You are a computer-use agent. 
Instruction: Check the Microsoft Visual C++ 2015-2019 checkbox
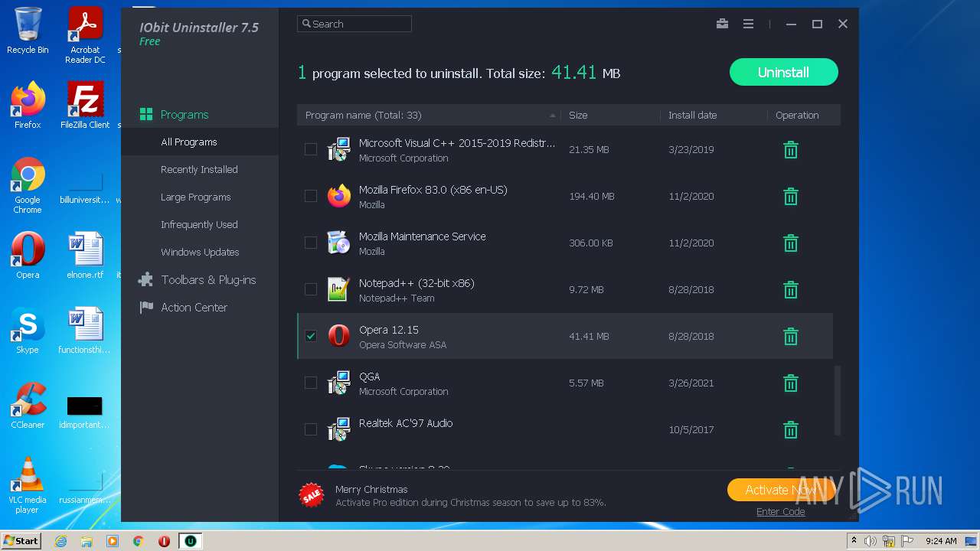pos(311,149)
